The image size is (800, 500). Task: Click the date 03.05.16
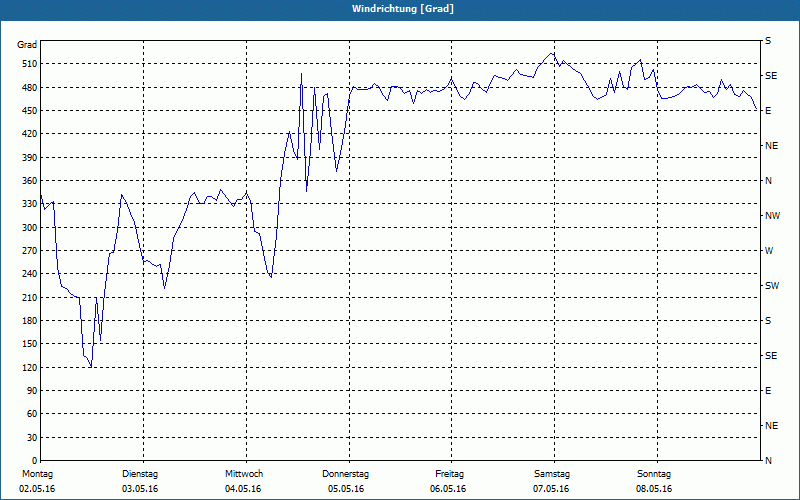click(x=140, y=489)
